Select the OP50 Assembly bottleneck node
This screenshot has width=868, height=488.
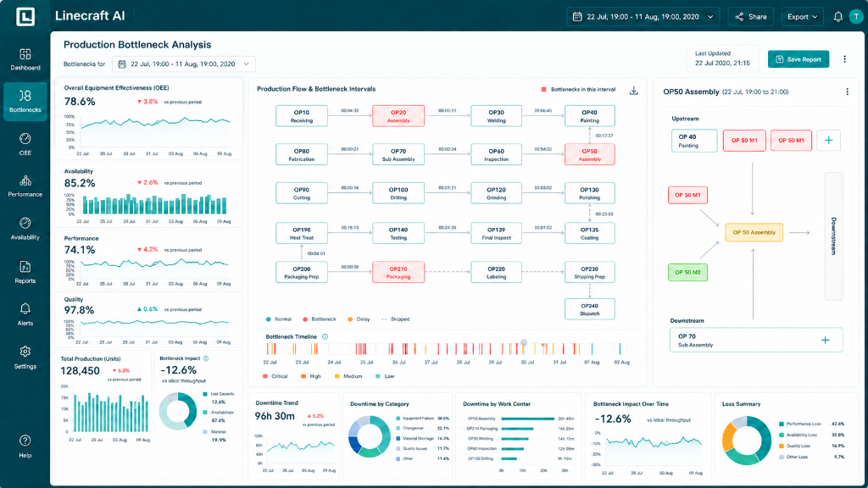pyautogui.click(x=590, y=155)
